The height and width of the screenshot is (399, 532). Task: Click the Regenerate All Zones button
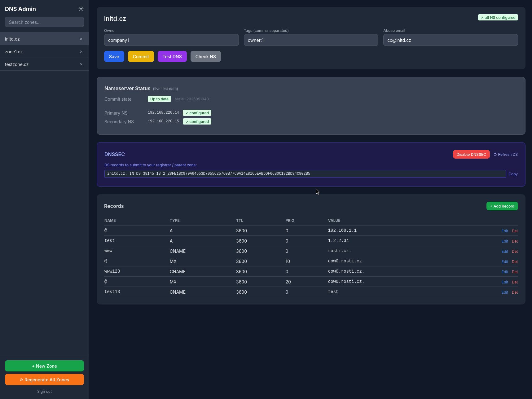point(44,379)
